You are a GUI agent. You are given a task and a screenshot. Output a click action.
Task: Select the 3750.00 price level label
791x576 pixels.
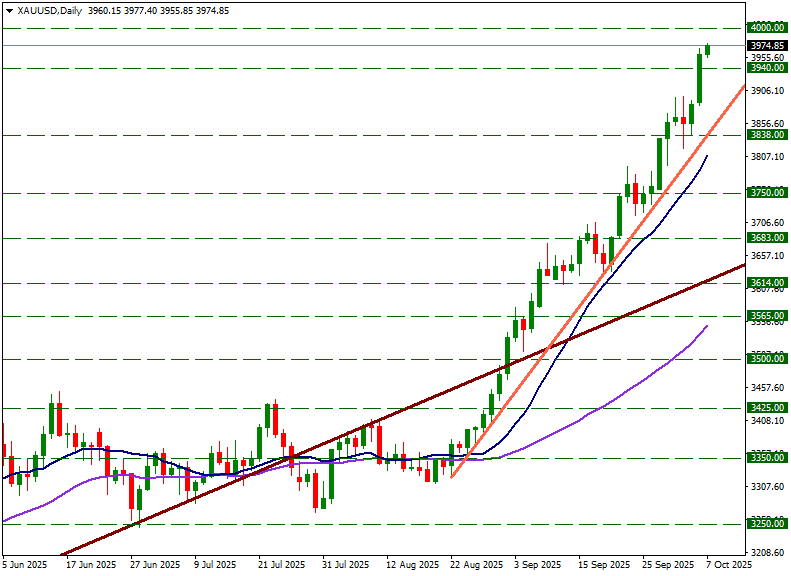(x=766, y=192)
